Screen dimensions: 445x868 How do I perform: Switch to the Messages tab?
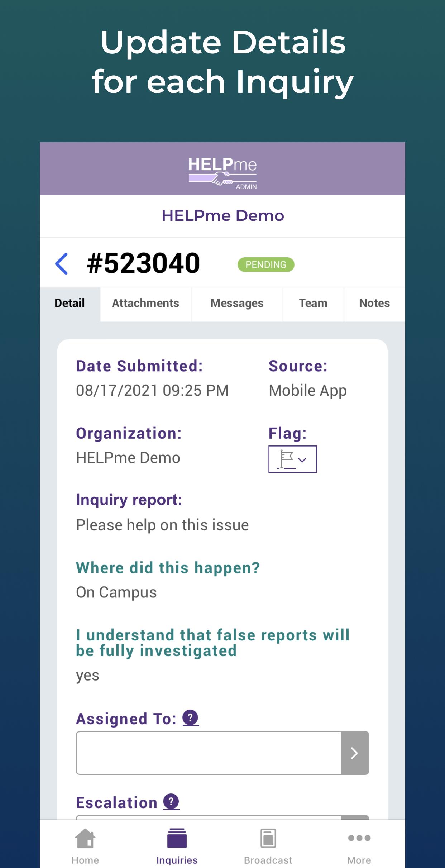tap(237, 303)
